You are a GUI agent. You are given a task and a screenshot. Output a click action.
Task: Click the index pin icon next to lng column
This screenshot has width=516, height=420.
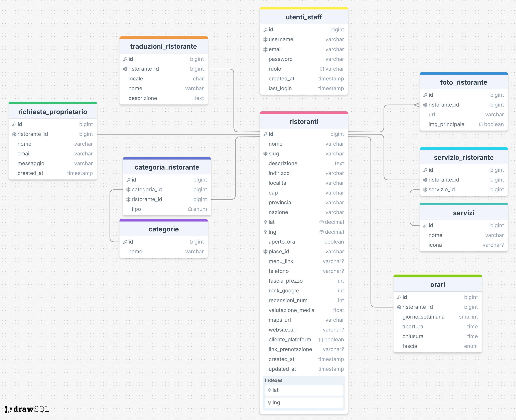point(265,232)
